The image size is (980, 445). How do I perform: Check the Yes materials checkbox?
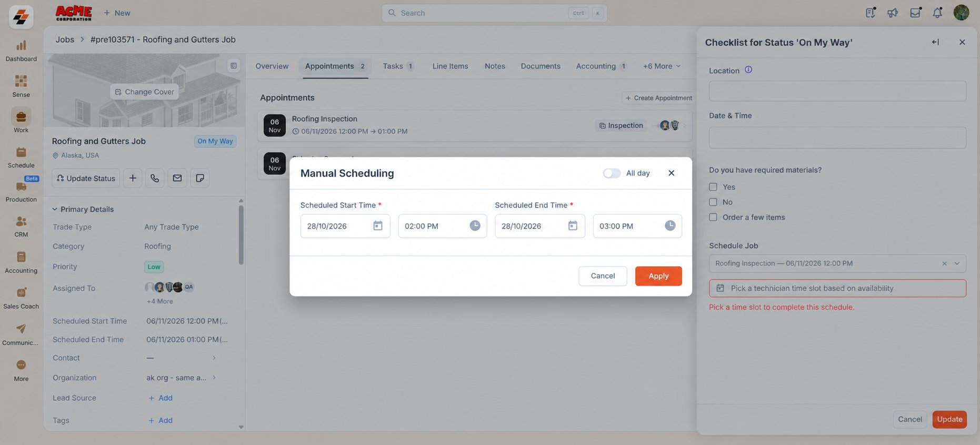[x=713, y=187]
